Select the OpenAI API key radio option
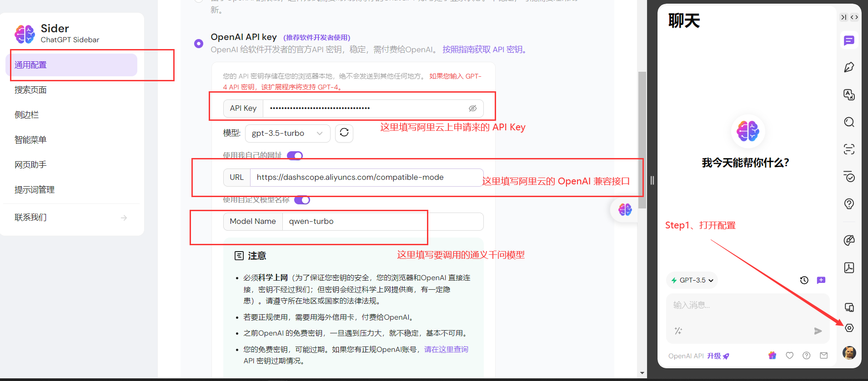Viewport: 868px width, 381px height. pos(199,44)
